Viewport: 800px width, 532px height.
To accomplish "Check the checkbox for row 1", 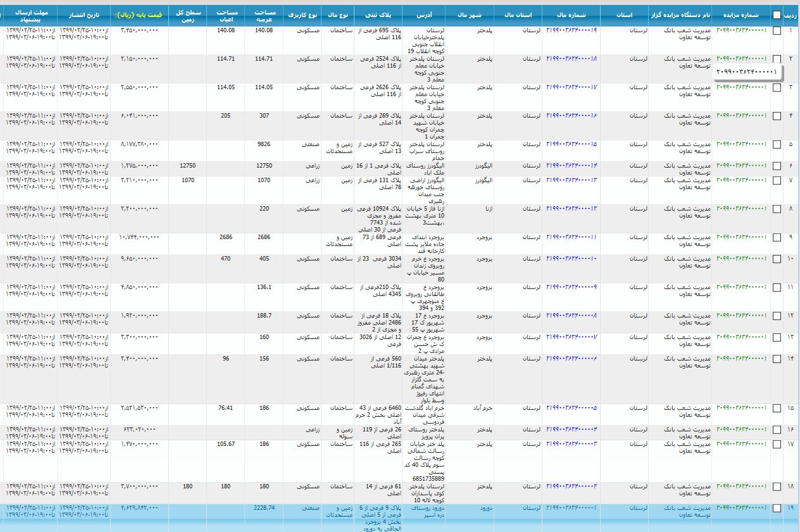I will tap(777, 30).
